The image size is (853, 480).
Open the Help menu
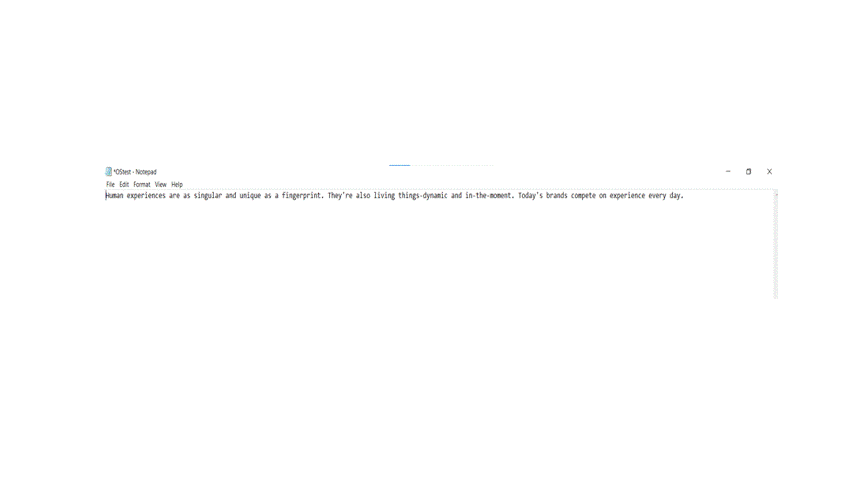tap(177, 184)
